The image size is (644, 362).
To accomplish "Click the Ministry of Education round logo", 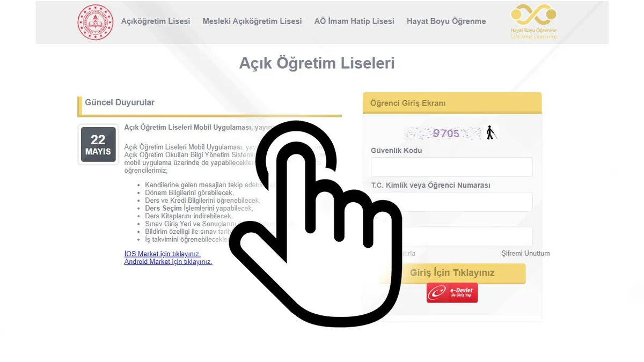I will click(x=96, y=22).
